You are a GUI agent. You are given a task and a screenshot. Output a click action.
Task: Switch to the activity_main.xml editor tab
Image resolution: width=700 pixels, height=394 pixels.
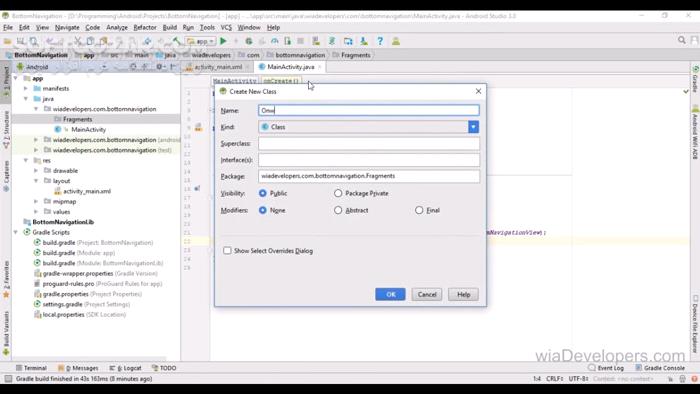(x=218, y=67)
